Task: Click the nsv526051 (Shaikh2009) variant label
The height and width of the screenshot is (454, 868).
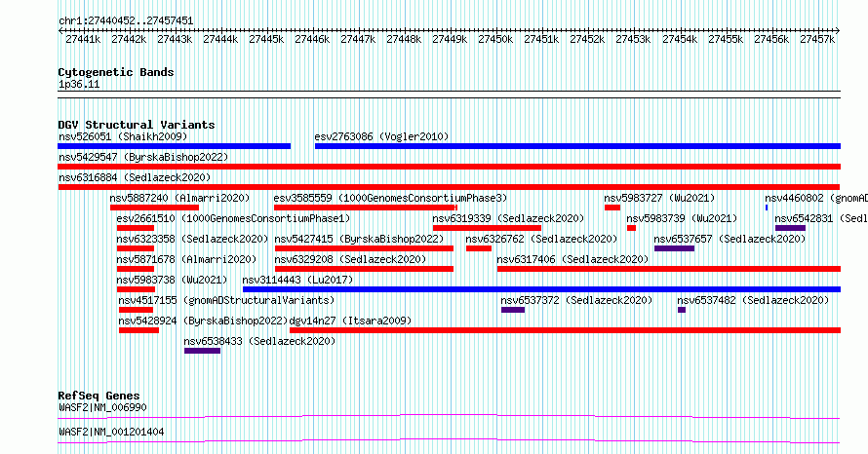Action: pos(123,136)
